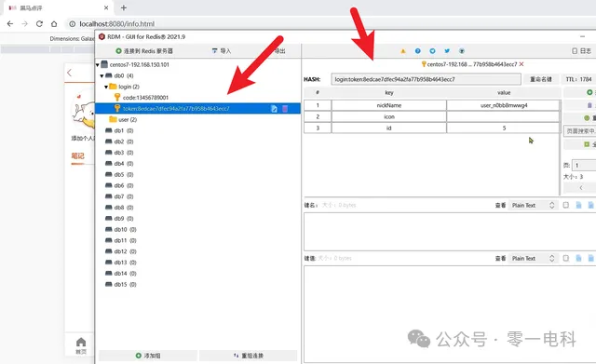Click the purple delete icon on the token row
Screen dimensions: 596x364
point(285,109)
